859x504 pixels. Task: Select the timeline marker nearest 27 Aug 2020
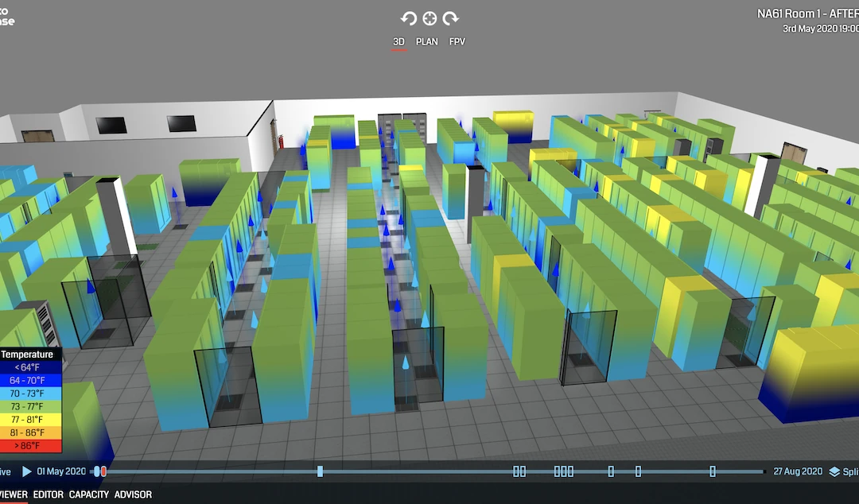click(713, 471)
